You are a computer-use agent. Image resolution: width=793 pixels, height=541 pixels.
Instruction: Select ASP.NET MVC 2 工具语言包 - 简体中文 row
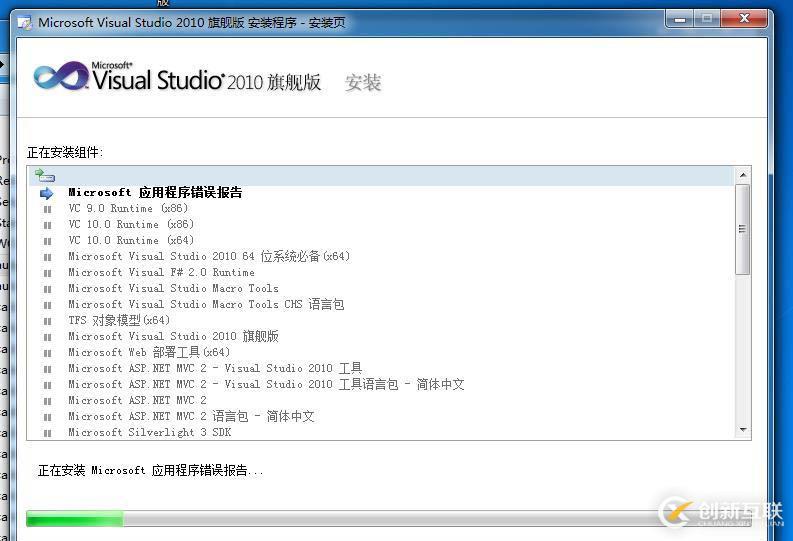pos(267,384)
